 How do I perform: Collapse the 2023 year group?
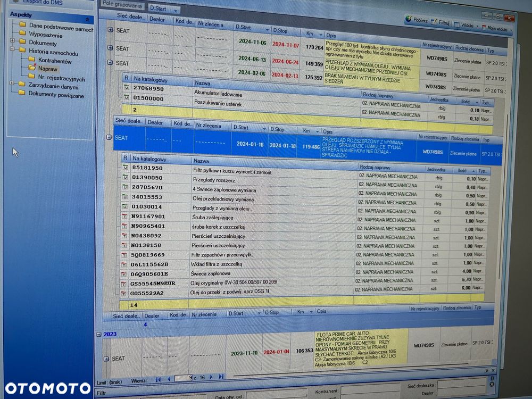pos(99,335)
